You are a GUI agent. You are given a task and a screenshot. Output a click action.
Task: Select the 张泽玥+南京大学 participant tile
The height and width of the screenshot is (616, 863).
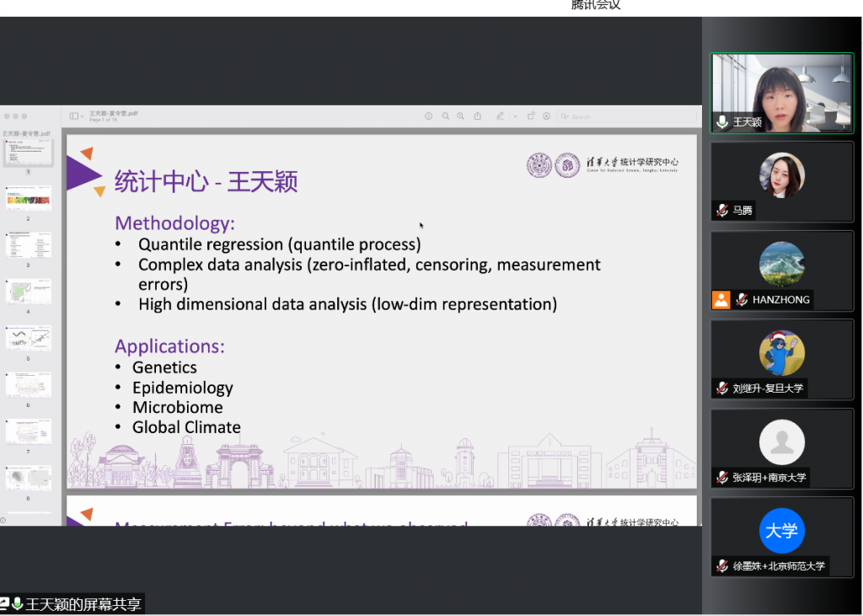click(782, 448)
